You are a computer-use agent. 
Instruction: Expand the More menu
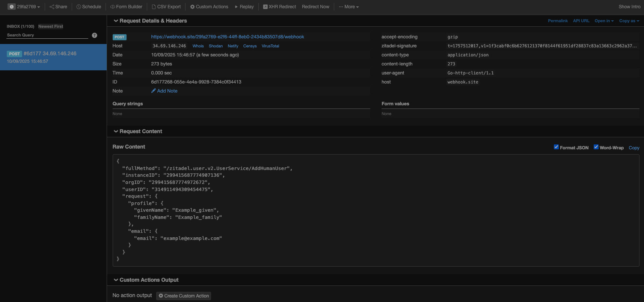tap(349, 7)
